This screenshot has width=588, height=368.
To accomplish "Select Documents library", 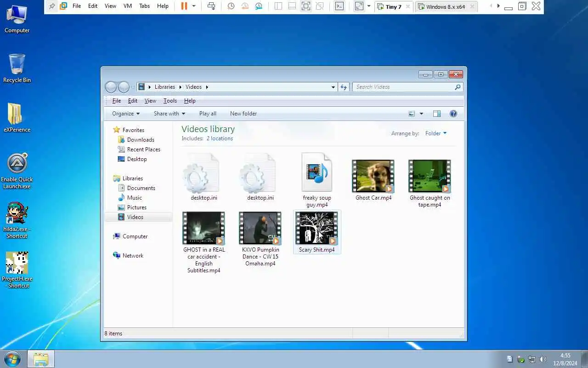I will pyautogui.click(x=141, y=188).
